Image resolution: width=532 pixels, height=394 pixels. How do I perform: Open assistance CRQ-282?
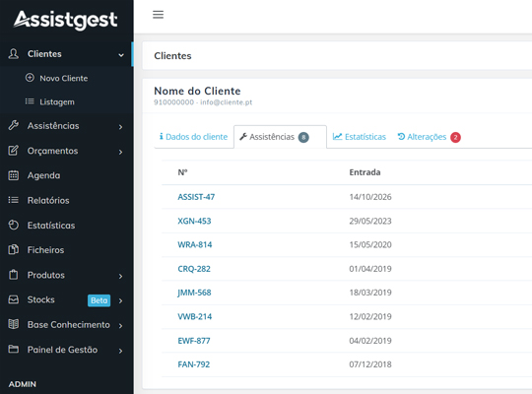coord(194,269)
